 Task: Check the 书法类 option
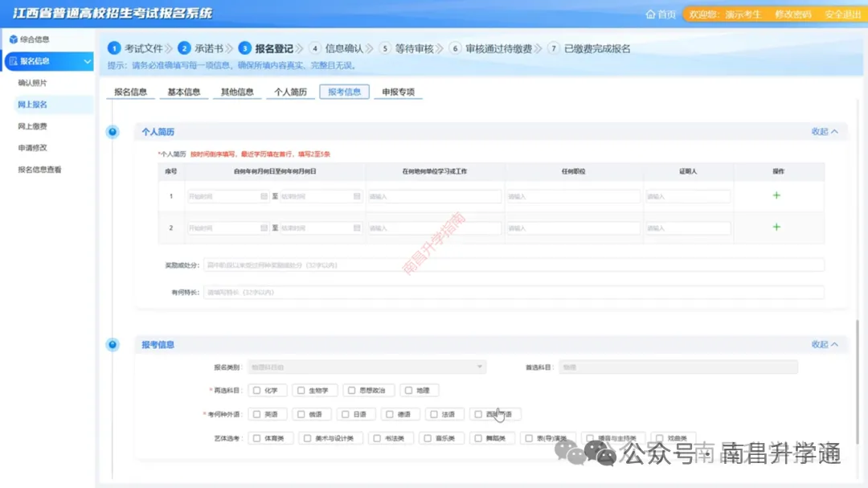(x=377, y=438)
